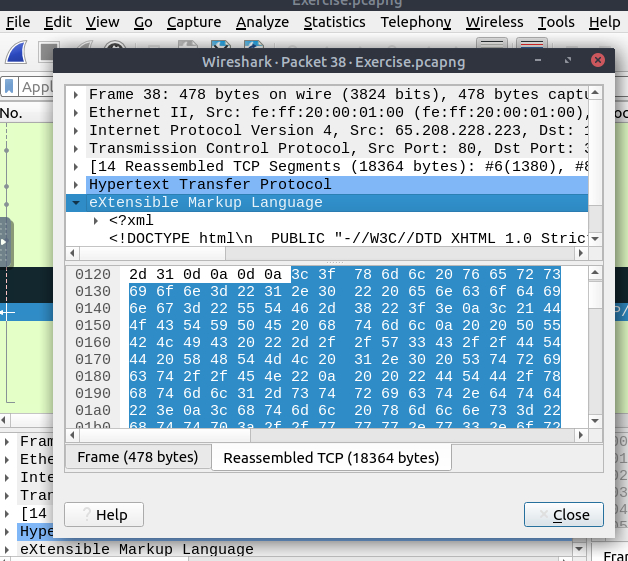Select the <!DOCTYPE html line
The height and width of the screenshot is (561, 628).
[x=348, y=239]
